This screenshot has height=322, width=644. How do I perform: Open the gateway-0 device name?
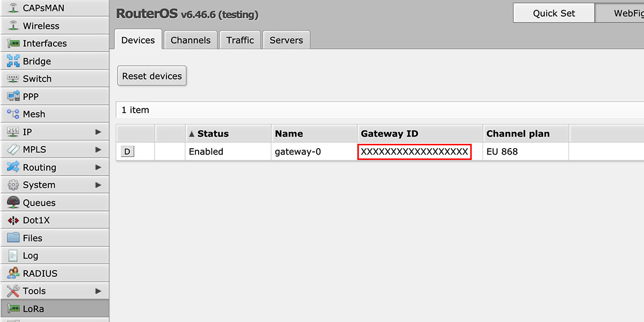(x=298, y=152)
